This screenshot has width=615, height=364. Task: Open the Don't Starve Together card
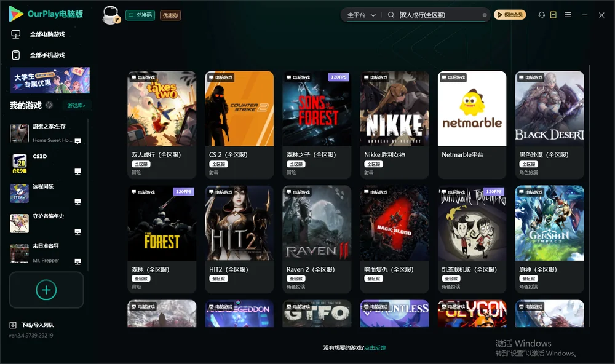tap(472, 239)
